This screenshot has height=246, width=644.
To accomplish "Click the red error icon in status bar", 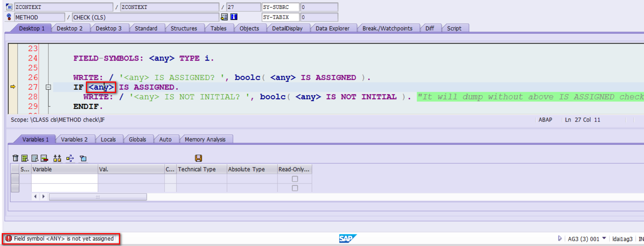I will click(x=8, y=239).
